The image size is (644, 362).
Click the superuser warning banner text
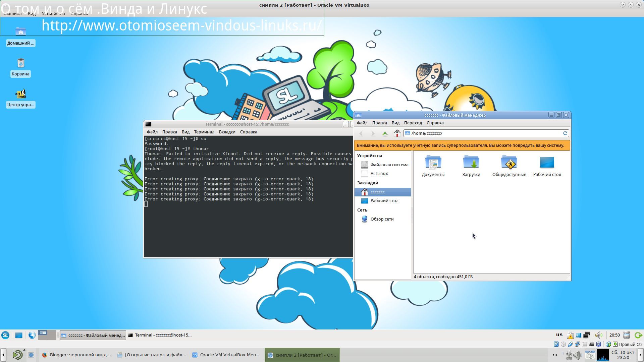pyautogui.click(x=461, y=145)
